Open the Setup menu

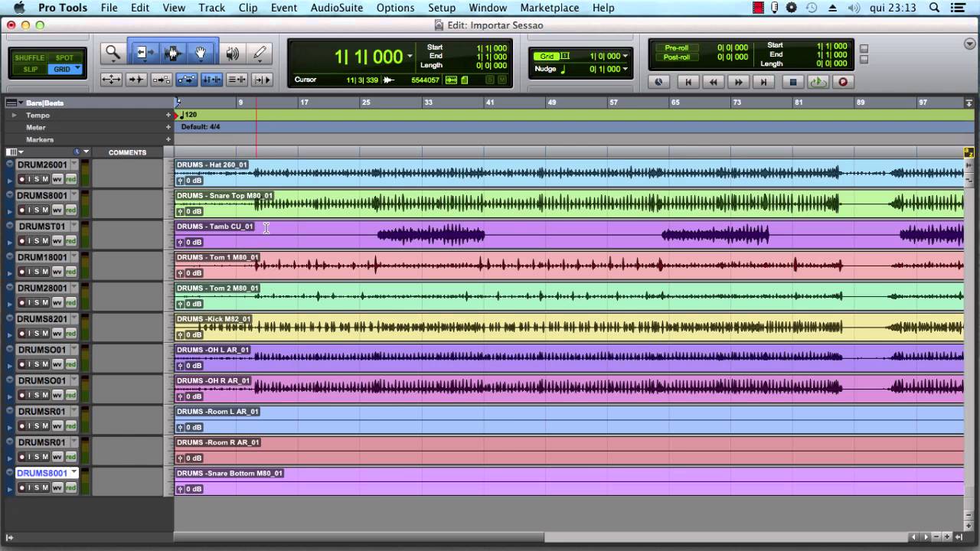[442, 8]
